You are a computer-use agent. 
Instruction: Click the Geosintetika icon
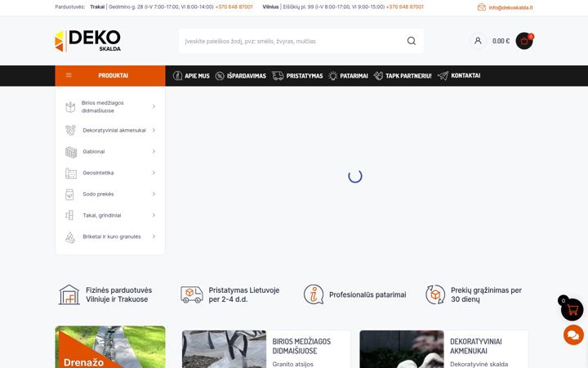tap(71, 173)
